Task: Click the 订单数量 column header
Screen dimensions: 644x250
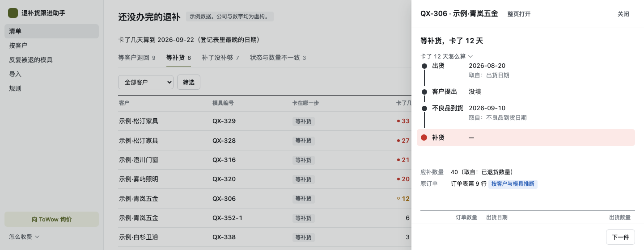Action: click(466, 217)
